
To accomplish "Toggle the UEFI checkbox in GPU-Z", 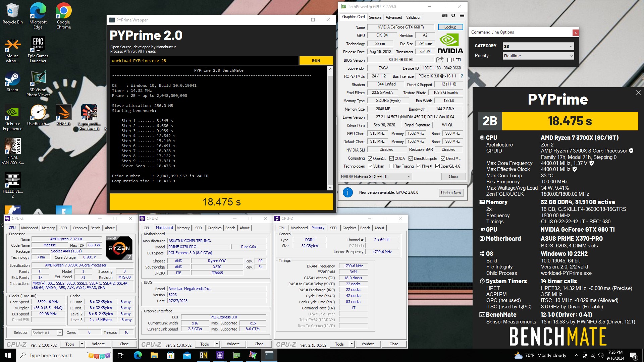I will coord(449,60).
